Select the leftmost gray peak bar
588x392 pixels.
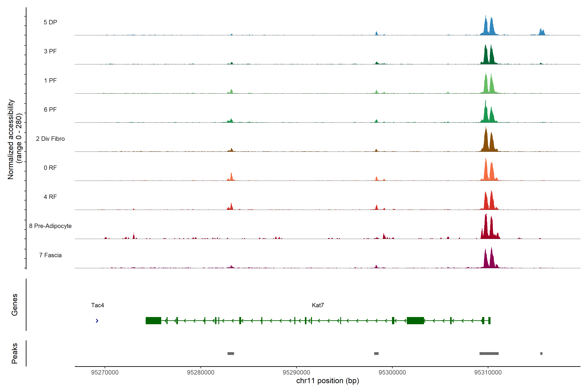230,353
